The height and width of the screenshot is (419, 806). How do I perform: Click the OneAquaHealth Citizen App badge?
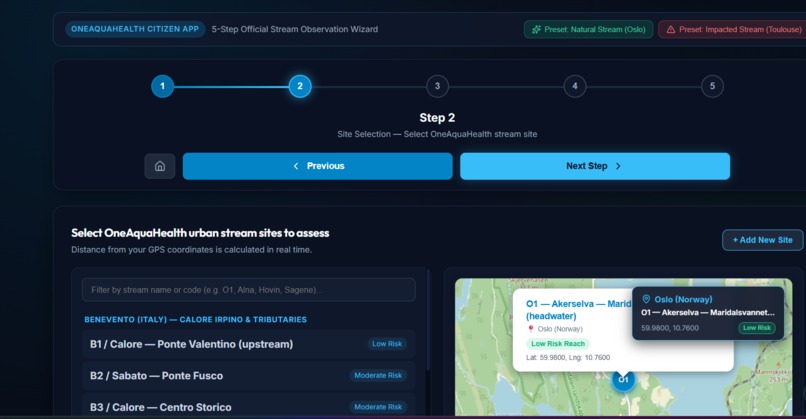point(135,29)
